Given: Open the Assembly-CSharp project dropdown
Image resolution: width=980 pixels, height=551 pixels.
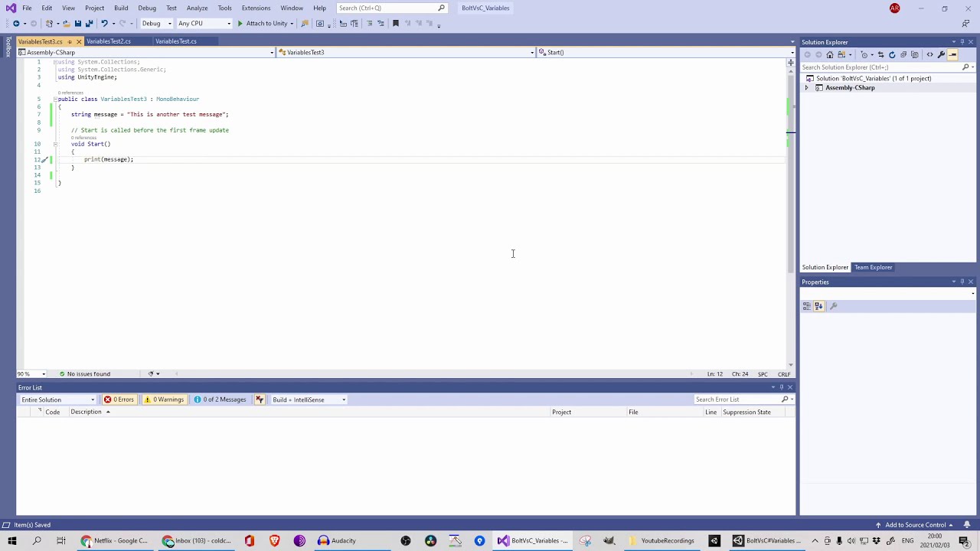Looking at the screenshot, I should 145,53.
